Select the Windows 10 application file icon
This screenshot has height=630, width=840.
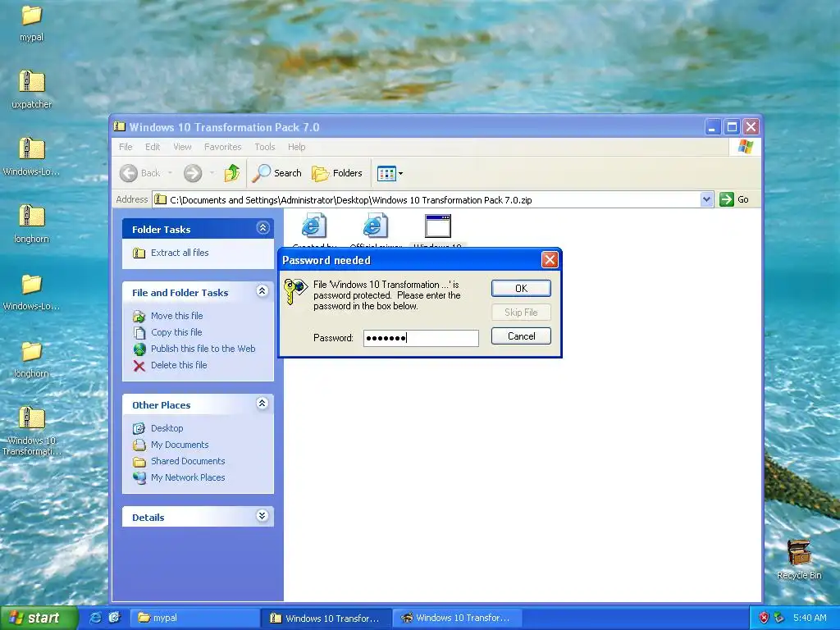tap(438, 226)
